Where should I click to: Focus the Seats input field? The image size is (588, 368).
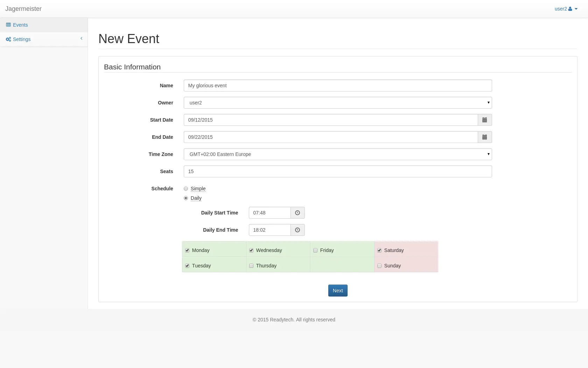click(337, 171)
